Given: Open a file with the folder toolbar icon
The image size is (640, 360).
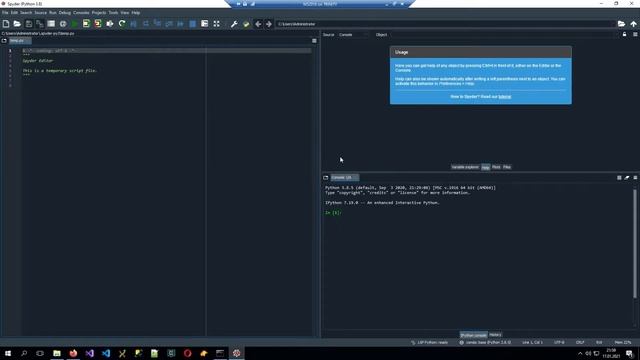Looking at the screenshot, I should [17, 24].
